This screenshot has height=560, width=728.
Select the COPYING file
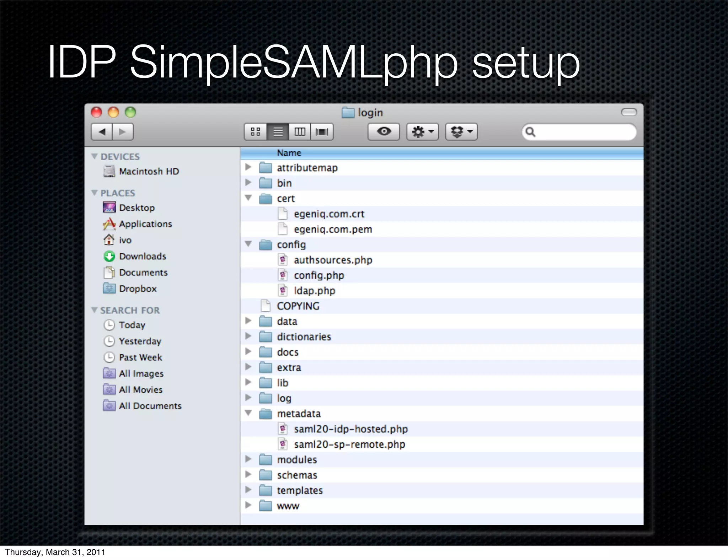point(442,306)
